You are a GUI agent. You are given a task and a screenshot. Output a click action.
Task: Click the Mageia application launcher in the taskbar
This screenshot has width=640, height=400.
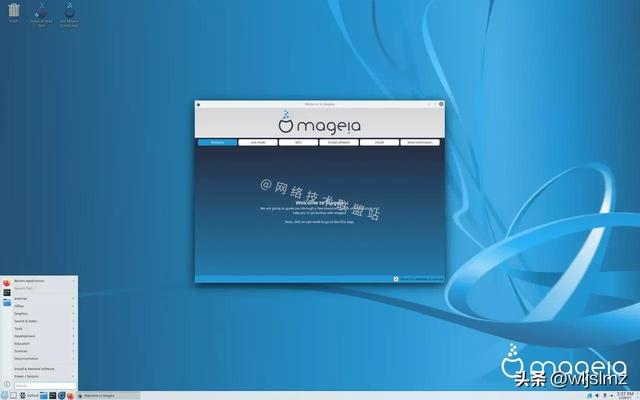pos(4,396)
